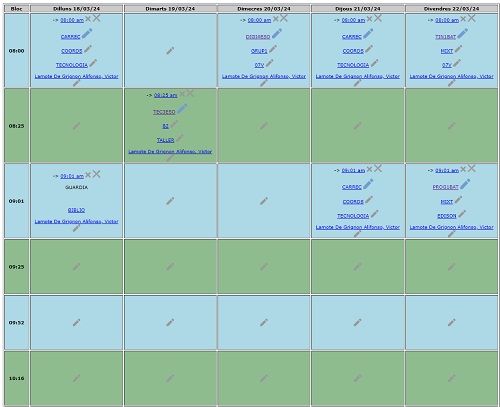Click the smaller X on Dilluns 08:00 entry

pos(88,19)
